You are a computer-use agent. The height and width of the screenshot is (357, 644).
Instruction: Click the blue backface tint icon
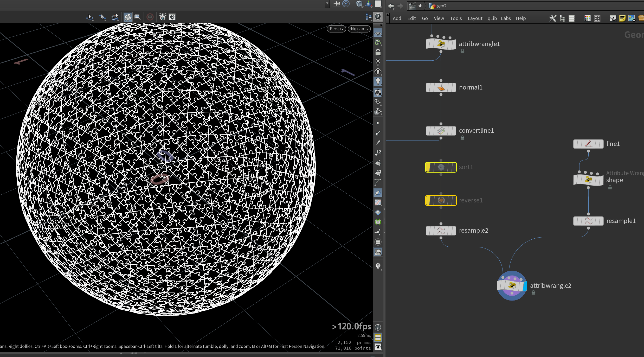coord(378,193)
